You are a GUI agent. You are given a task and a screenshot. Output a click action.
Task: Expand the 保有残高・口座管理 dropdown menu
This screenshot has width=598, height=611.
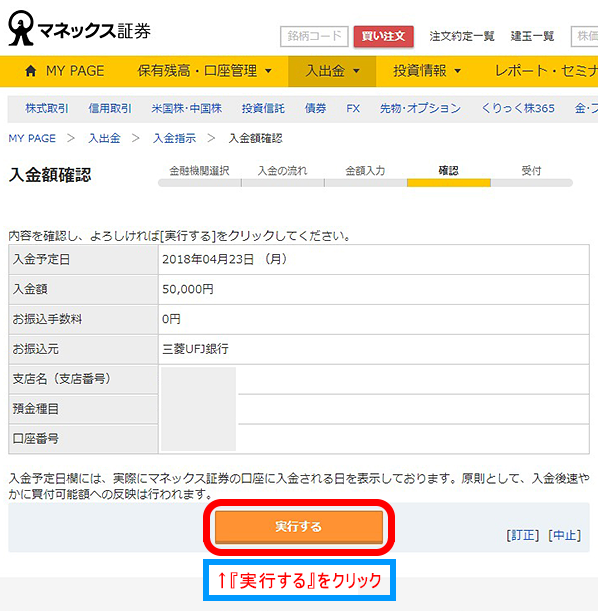coord(204,71)
